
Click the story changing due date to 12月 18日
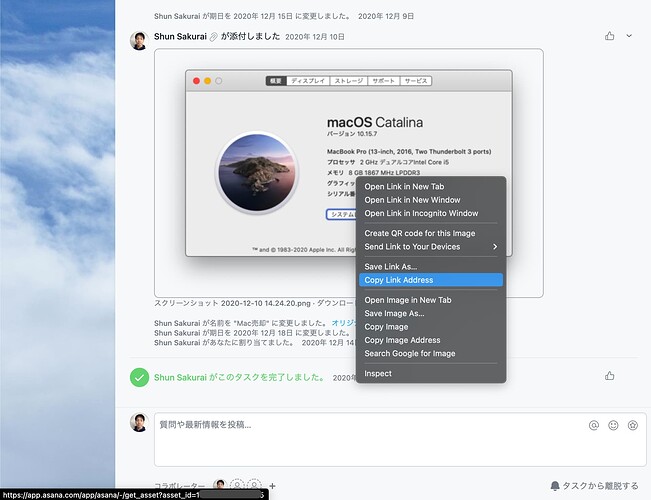[x=255, y=333]
